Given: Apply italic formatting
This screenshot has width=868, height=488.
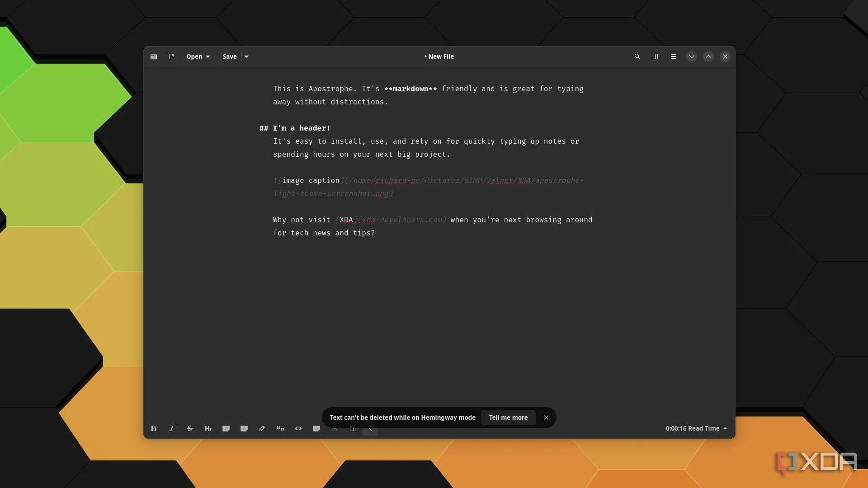Looking at the screenshot, I should [172, 428].
